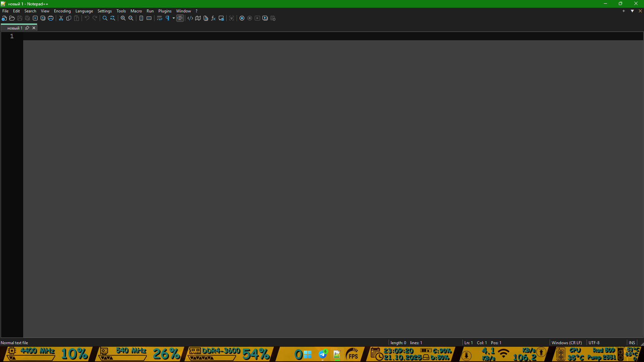The image size is (644, 362).
Task: Open the Encoding menu
Action: [62, 11]
